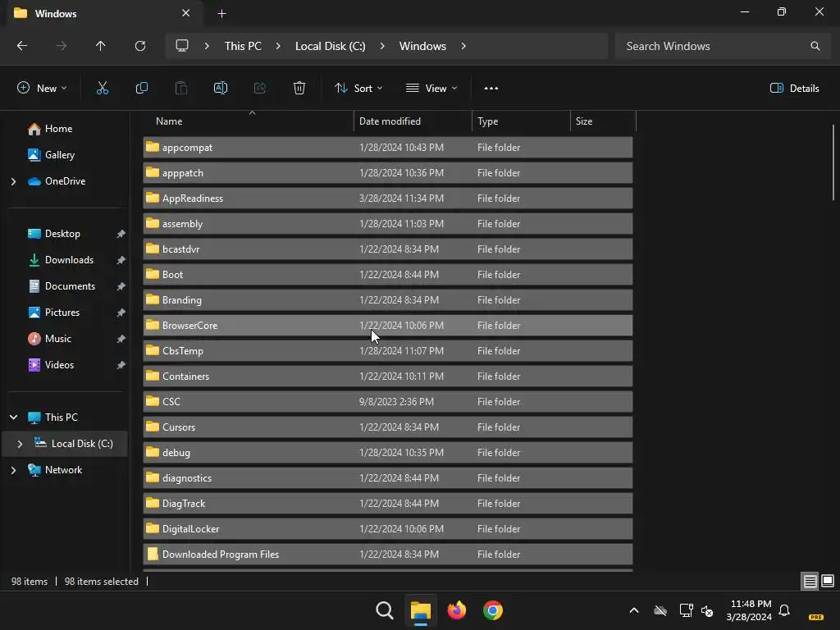Open the See more ellipsis menu
This screenshot has height=630, width=840.
[491, 89]
